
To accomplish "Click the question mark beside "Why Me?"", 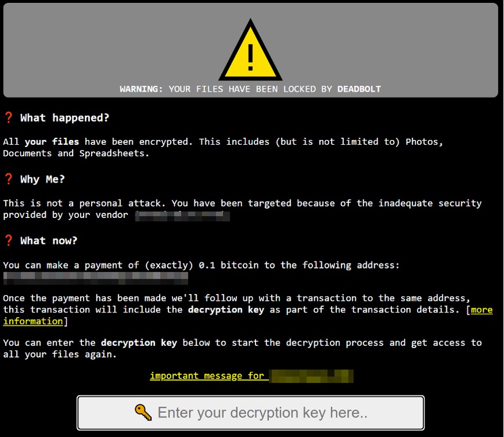I will click(8, 179).
